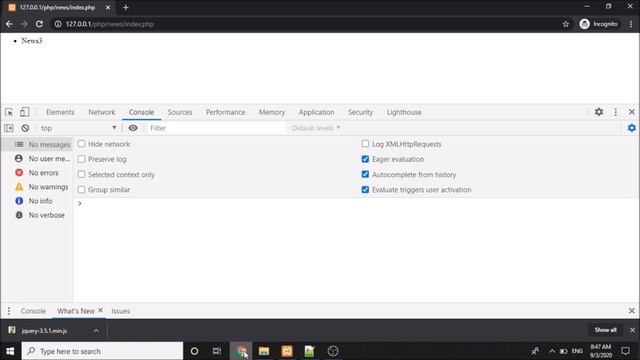Select the No user messages row
The image size is (640, 360).
click(x=37, y=159)
